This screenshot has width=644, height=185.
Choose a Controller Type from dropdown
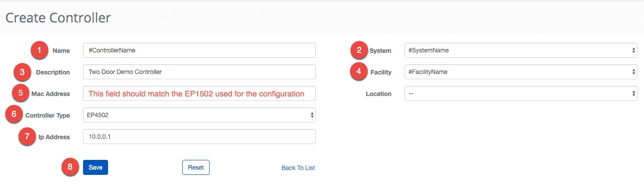pos(199,115)
